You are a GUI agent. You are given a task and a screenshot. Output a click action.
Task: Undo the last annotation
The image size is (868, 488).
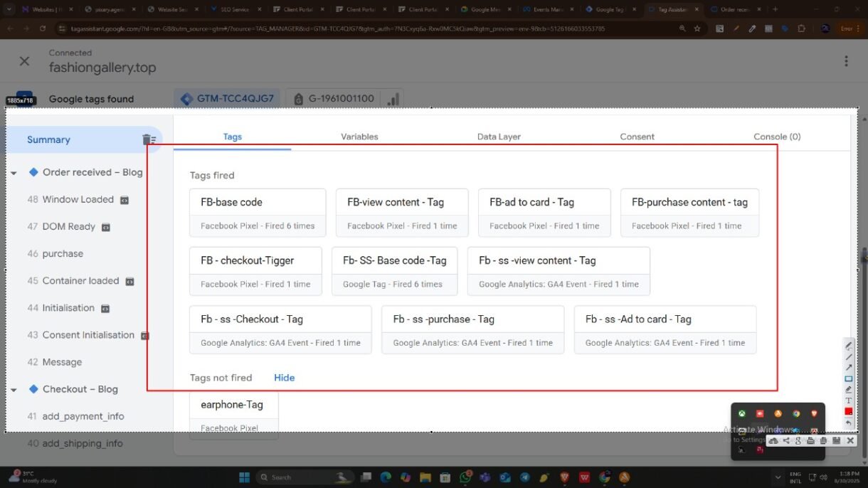[x=848, y=423]
